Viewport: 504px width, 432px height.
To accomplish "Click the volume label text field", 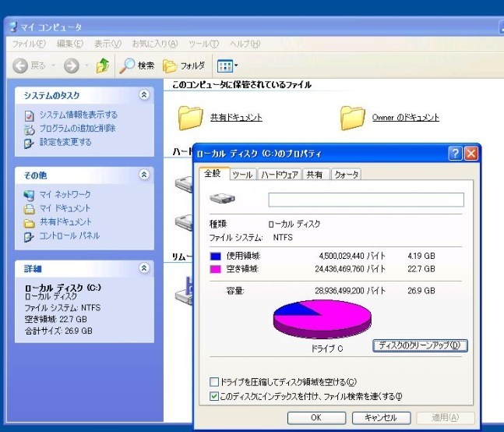I will coord(365,200).
